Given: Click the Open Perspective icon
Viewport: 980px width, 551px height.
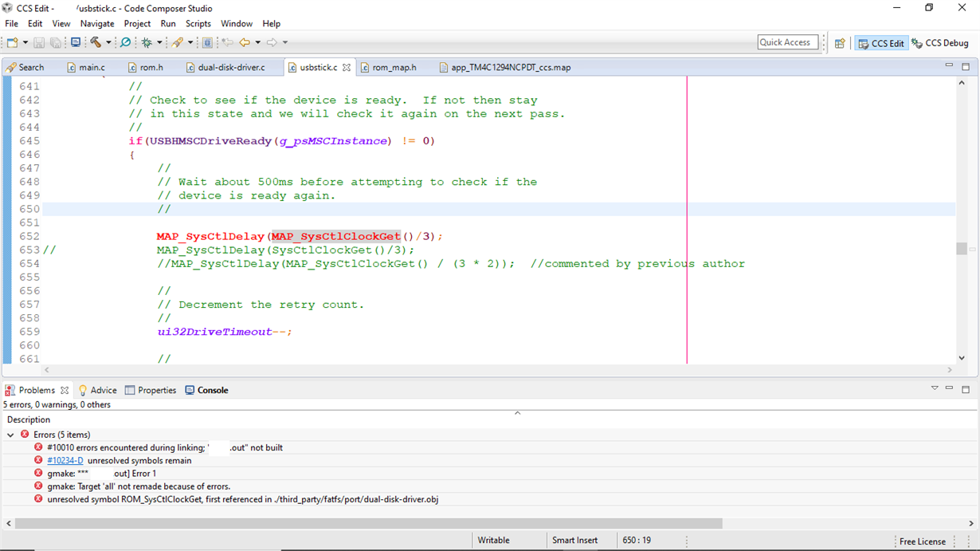Looking at the screenshot, I should tap(840, 43).
